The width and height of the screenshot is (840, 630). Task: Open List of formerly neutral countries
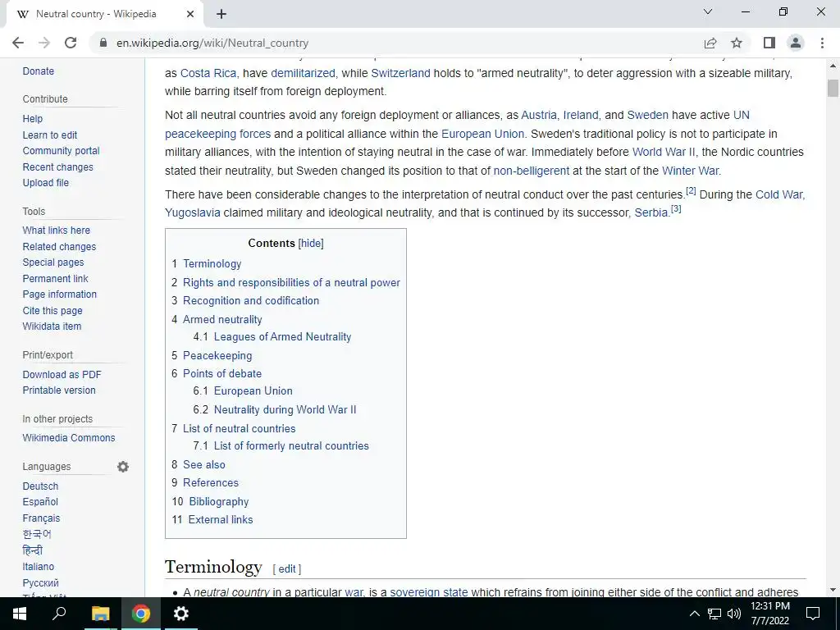point(291,445)
